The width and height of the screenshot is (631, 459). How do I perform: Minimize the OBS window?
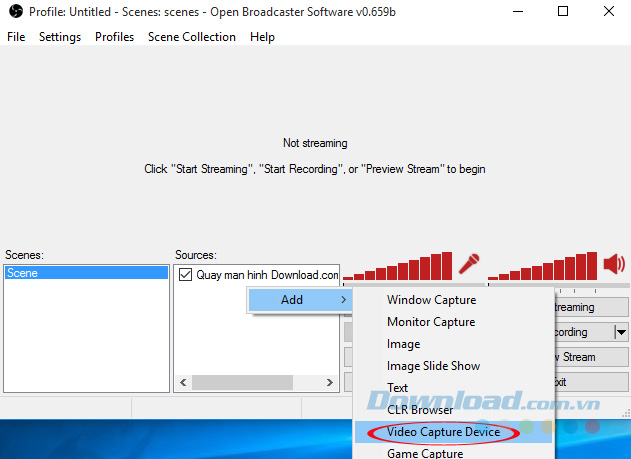click(x=518, y=11)
